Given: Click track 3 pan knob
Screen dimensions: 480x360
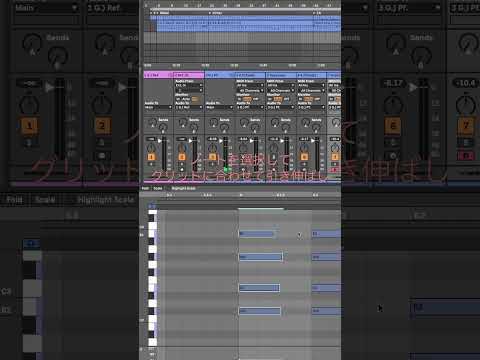Looking at the screenshot, I should [212, 147].
